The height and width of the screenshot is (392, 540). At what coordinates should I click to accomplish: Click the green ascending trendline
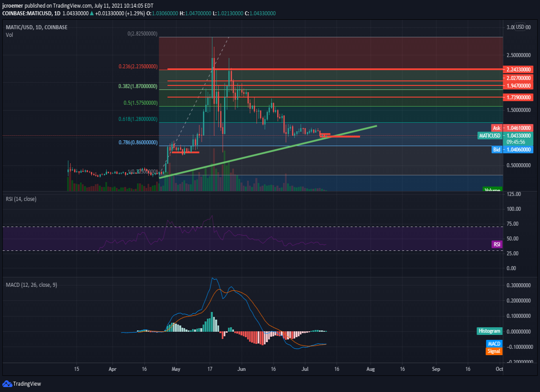[x=268, y=151]
